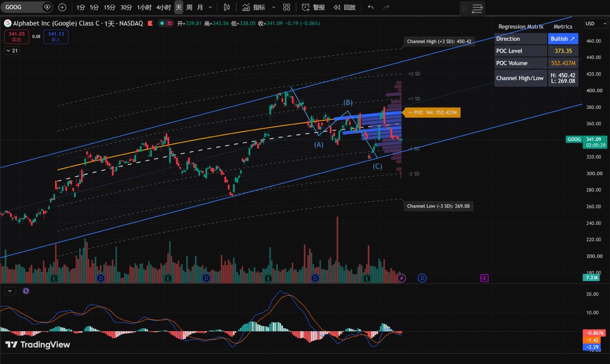Click the red flag icon beside NASDAQ
The image size is (610, 364).
150,23
